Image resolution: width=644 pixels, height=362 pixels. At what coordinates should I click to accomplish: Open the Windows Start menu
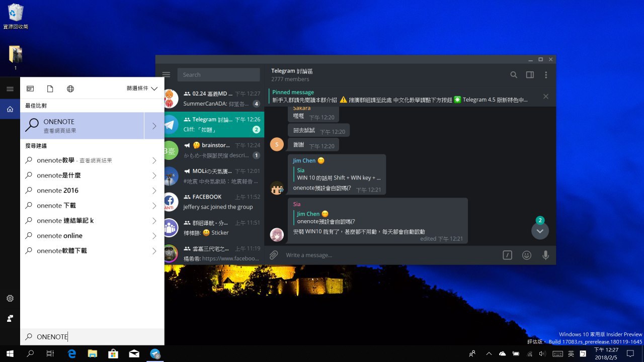pyautogui.click(x=10, y=353)
